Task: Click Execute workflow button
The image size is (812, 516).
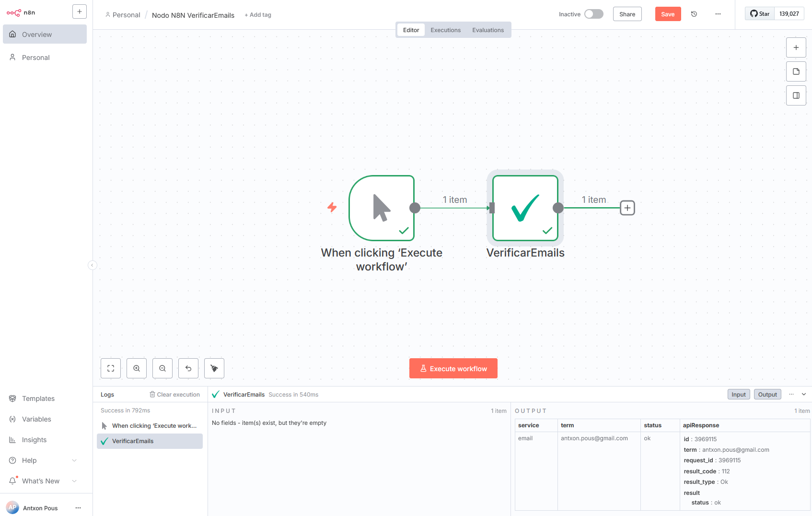Action: point(453,368)
